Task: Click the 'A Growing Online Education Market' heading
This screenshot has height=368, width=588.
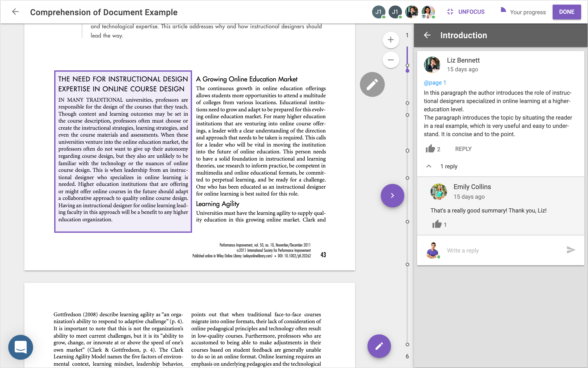Action: point(247,79)
